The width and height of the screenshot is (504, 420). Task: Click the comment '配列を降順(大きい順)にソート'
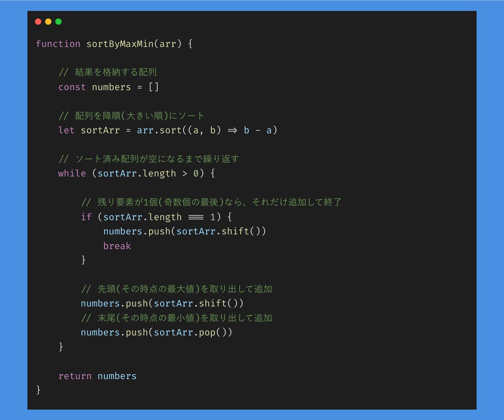click(x=131, y=115)
